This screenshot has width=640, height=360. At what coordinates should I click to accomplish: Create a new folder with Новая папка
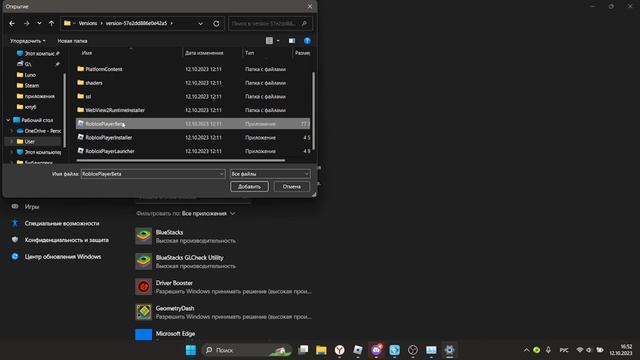click(x=72, y=41)
